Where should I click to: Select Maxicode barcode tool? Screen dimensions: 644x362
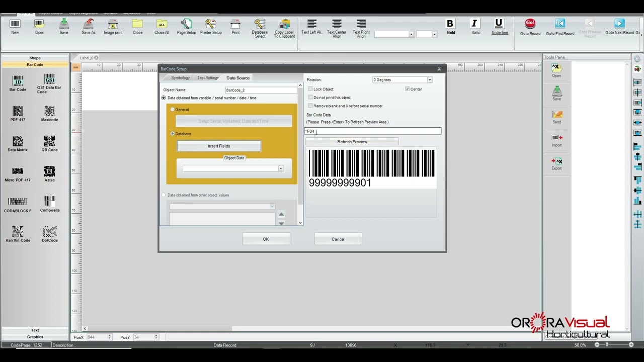49,114
